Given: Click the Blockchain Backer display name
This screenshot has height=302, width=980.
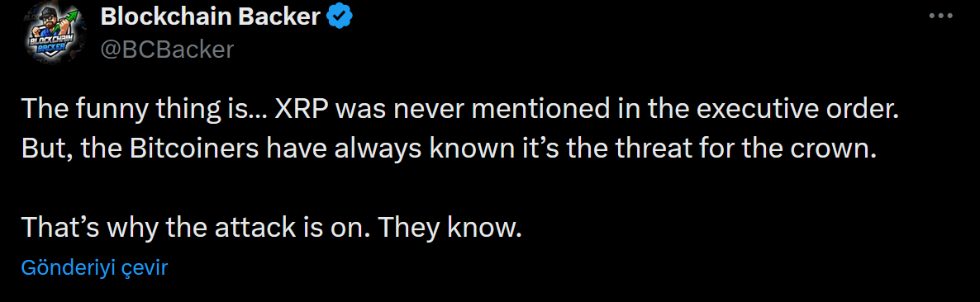Looking at the screenshot, I should click(x=210, y=17).
